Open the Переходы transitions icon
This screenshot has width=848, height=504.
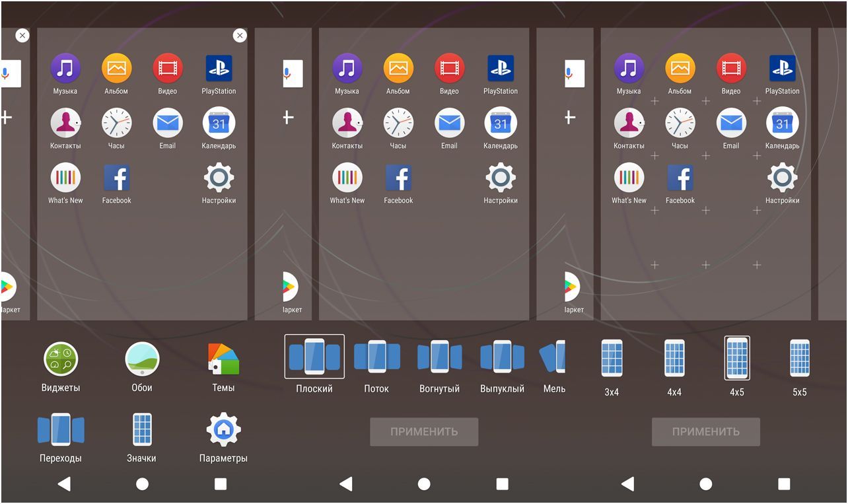click(61, 431)
